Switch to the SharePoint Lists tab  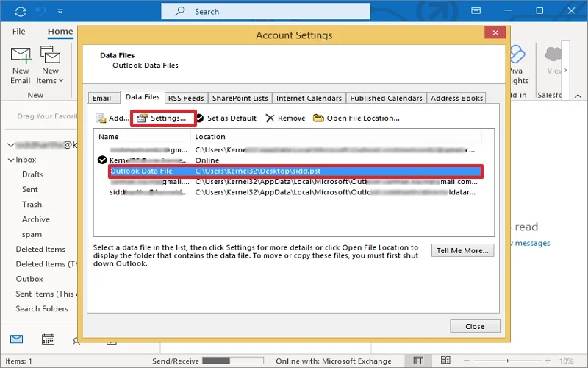pyautogui.click(x=240, y=98)
